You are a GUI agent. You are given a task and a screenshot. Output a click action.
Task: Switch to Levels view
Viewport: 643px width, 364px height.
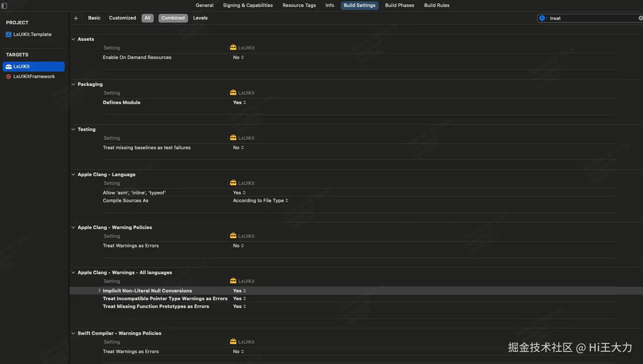pos(200,18)
